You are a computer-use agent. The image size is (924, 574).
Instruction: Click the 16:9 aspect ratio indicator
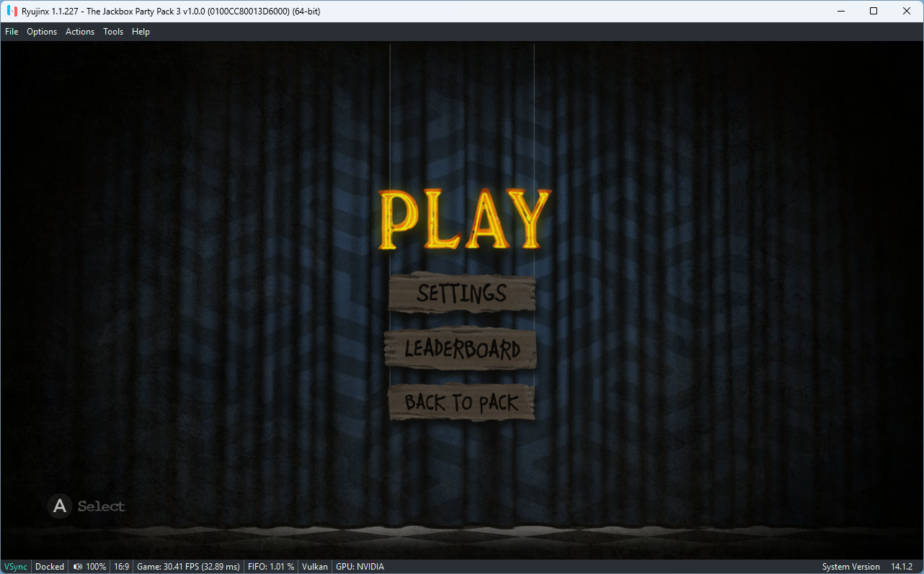pos(121,566)
